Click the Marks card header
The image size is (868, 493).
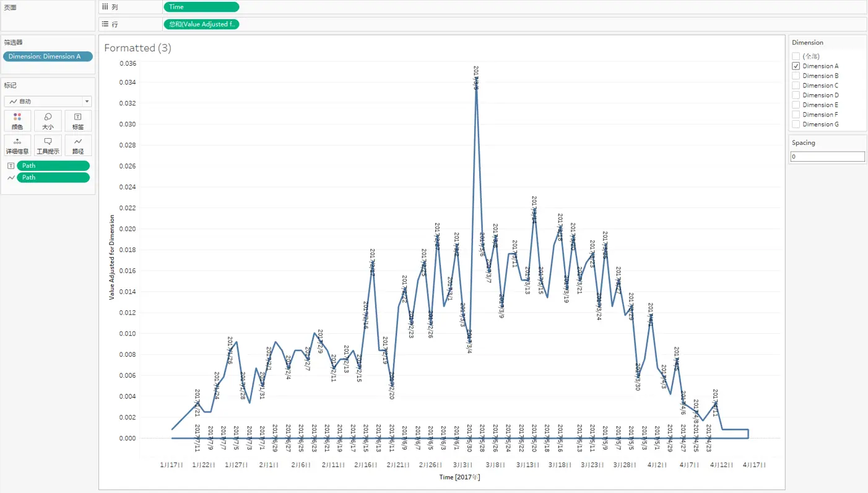click(x=11, y=85)
